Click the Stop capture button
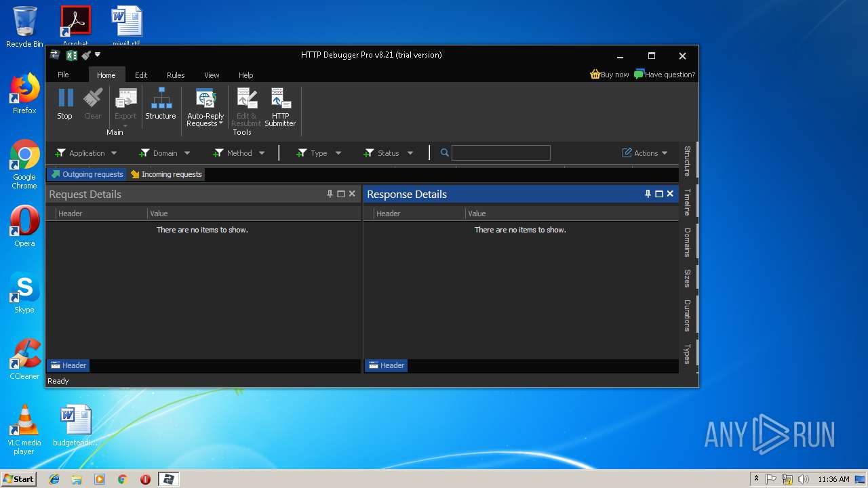Viewport: 868px width, 488px height. [65, 104]
